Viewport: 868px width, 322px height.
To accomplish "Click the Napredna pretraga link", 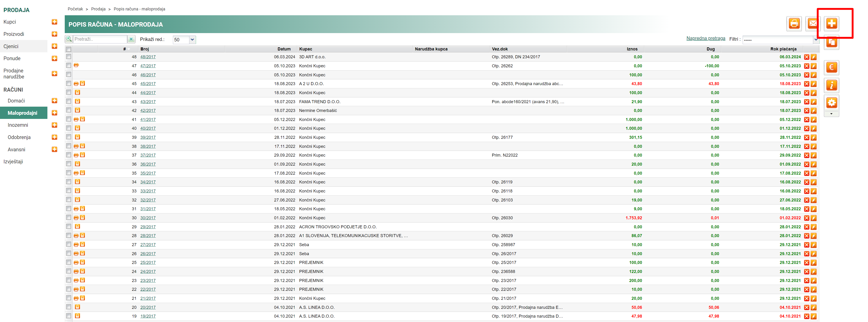I will coord(706,38).
